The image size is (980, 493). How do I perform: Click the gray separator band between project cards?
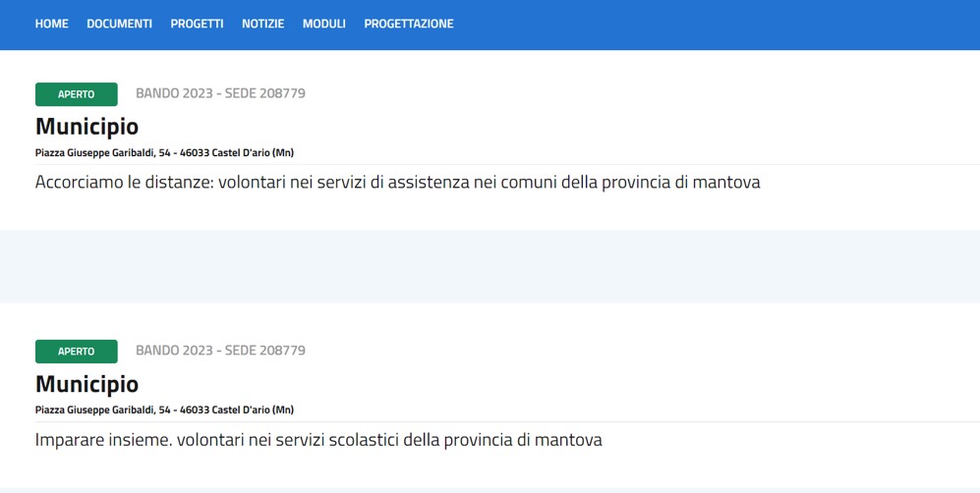click(x=490, y=266)
